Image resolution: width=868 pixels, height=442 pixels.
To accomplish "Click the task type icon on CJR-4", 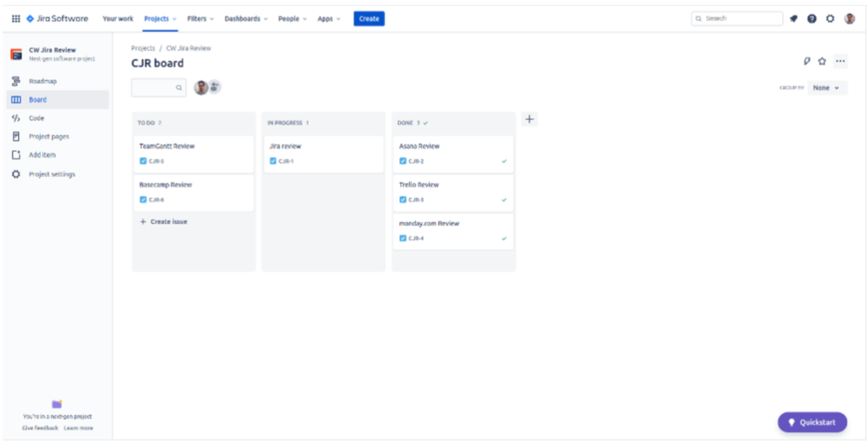I will 403,238.
